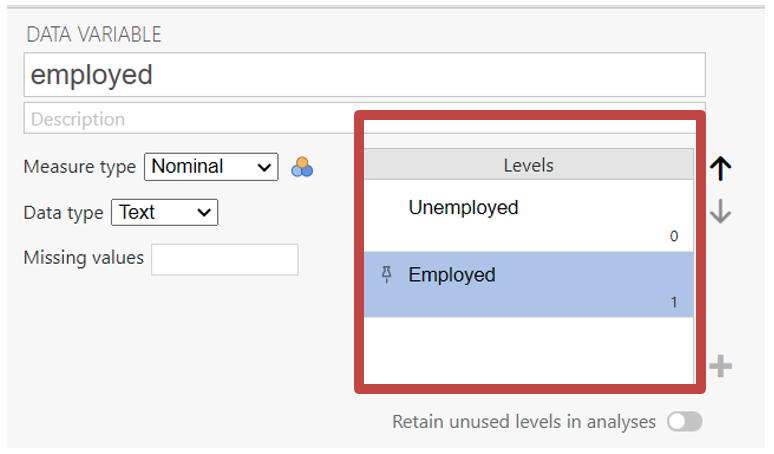774x454 pixels.
Task: Select the Employed level row
Action: click(x=528, y=284)
